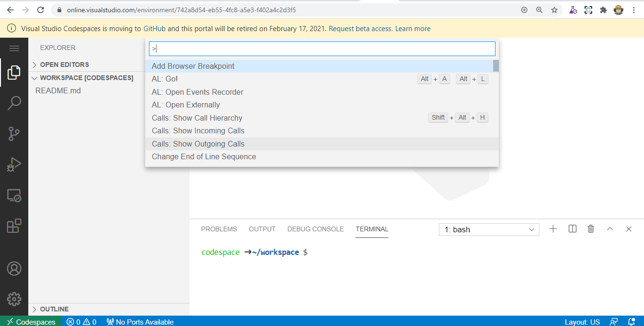Kill the terminal with the trash icon
The height and width of the screenshot is (326, 644).
tap(591, 228)
